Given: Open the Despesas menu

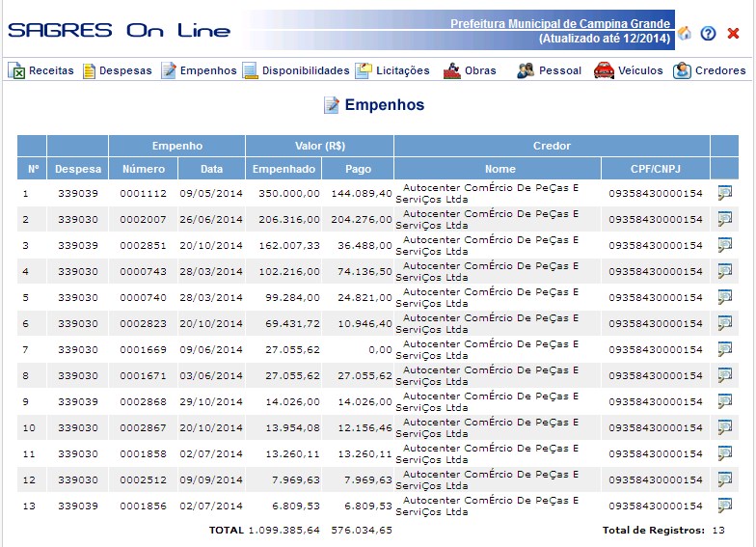Looking at the screenshot, I should (x=125, y=71).
